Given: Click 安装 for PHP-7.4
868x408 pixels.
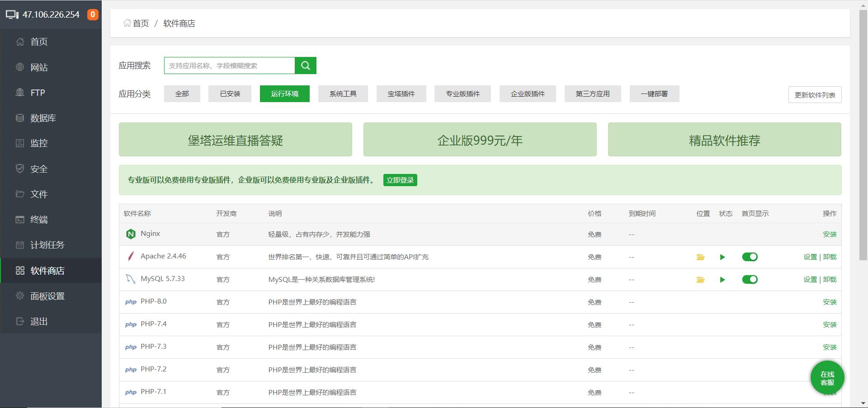Looking at the screenshot, I should [830, 324].
